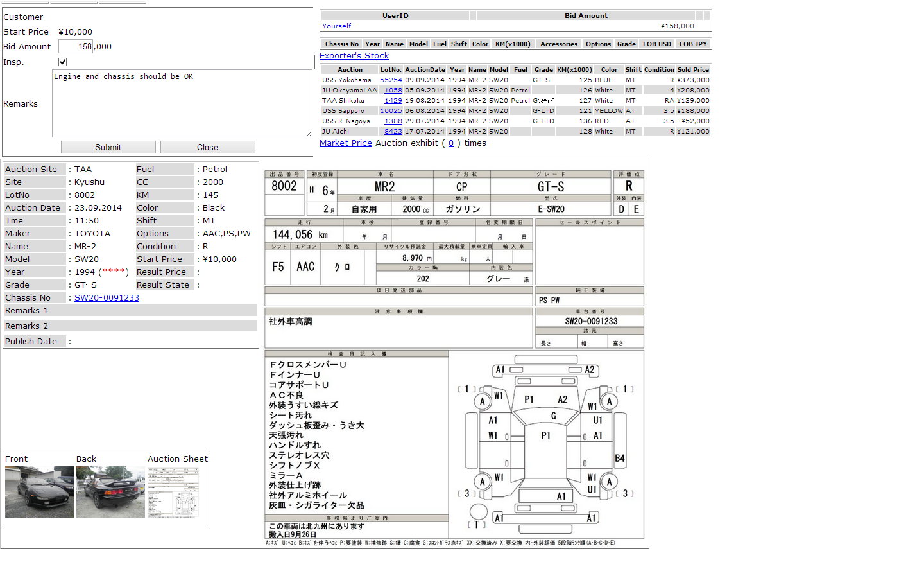Click chassis number SW20-0091233 link
This screenshot has height=578, width=924.
click(x=107, y=298)
